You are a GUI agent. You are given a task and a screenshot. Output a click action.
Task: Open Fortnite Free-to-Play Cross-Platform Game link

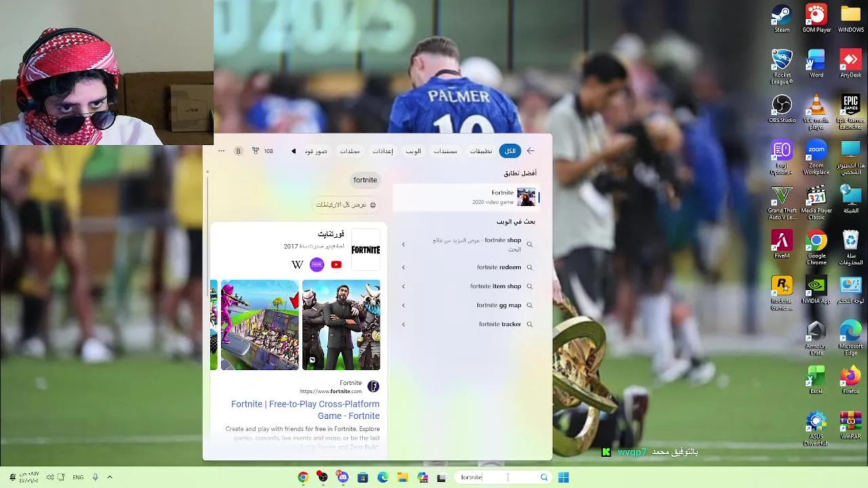pyautogui.click(x=305, y=410)
